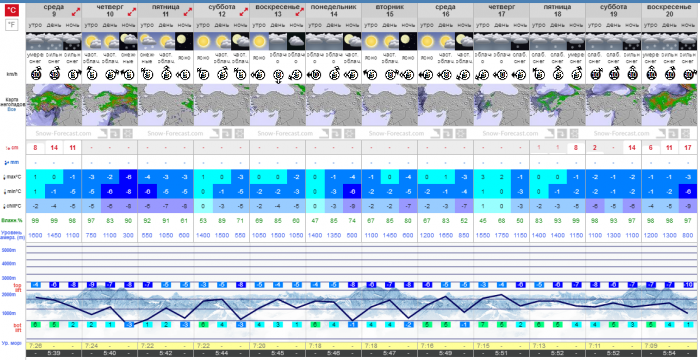Click humidity value 47 on понедельник 14
Screen dimensions: 700x360
click(315, 220)
